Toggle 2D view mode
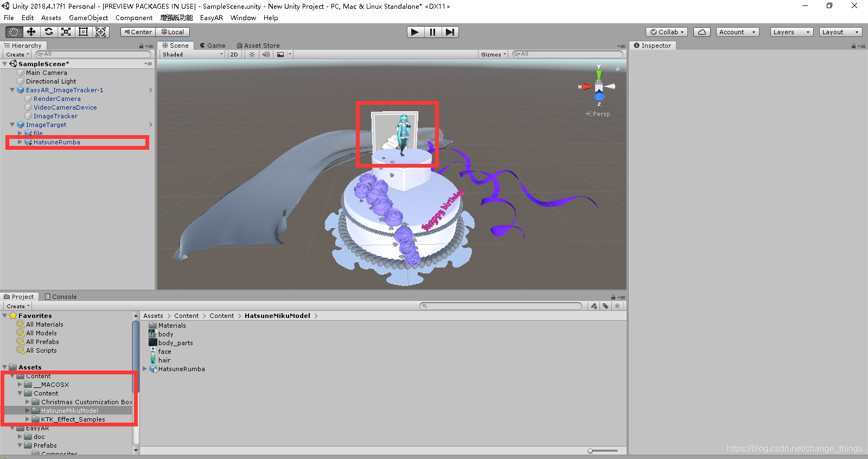Image resolution: width=868 pixels, height=459 pixels. click(x=234, y=54)
